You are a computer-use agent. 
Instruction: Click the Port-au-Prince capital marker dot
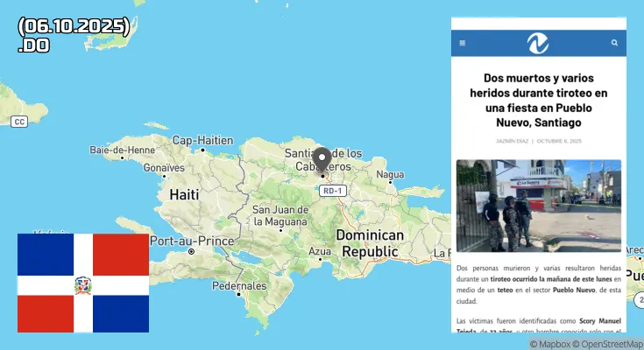tap(191, 252)
